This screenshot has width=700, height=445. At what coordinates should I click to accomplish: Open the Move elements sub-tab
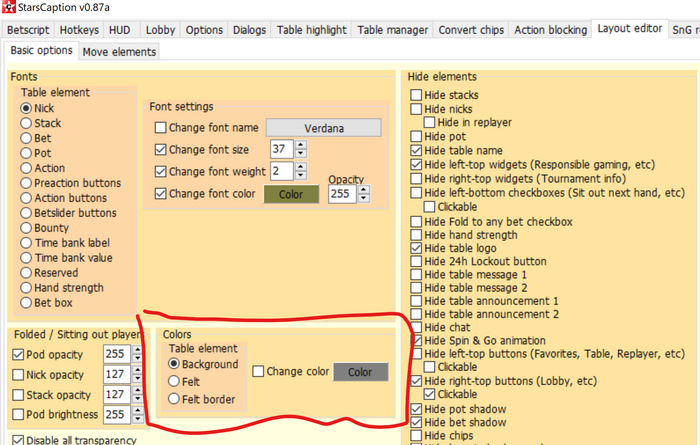[x=118, y=51]
